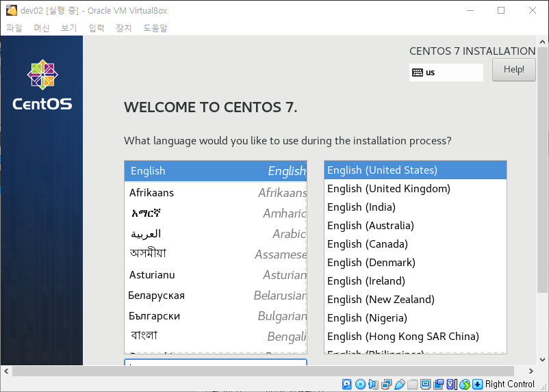Viewport: 549px width, 392px height.
Task: Click the Right Control host key label
Action: (509, 384)
